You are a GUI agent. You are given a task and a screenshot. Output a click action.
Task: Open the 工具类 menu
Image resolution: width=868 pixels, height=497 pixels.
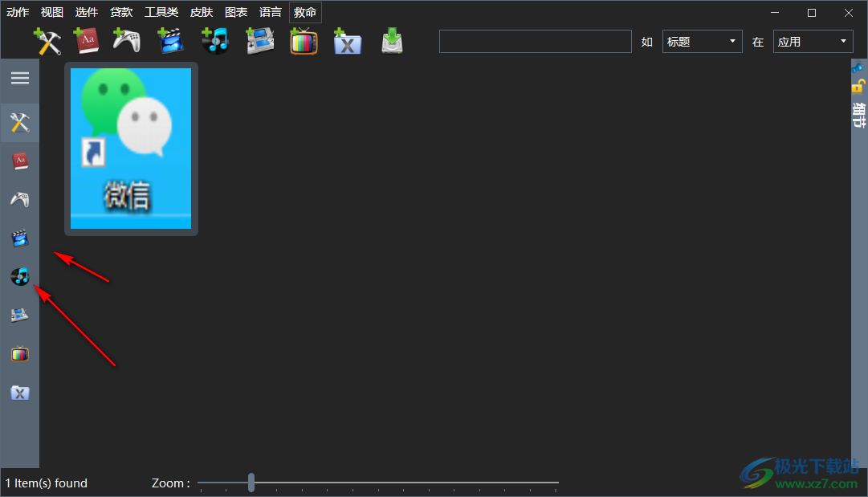coord(161,12)
